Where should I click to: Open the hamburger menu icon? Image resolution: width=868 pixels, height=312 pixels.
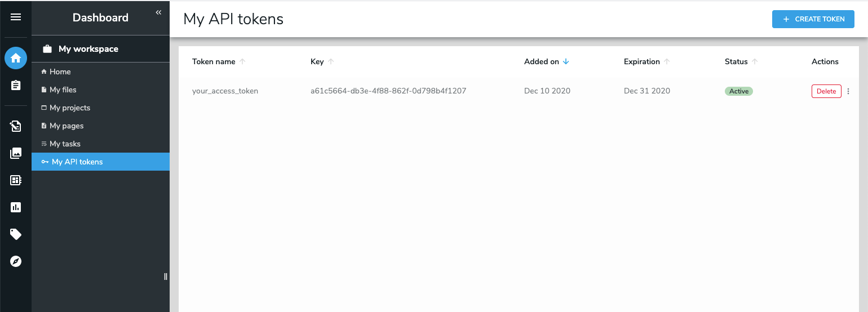(16, 17)
